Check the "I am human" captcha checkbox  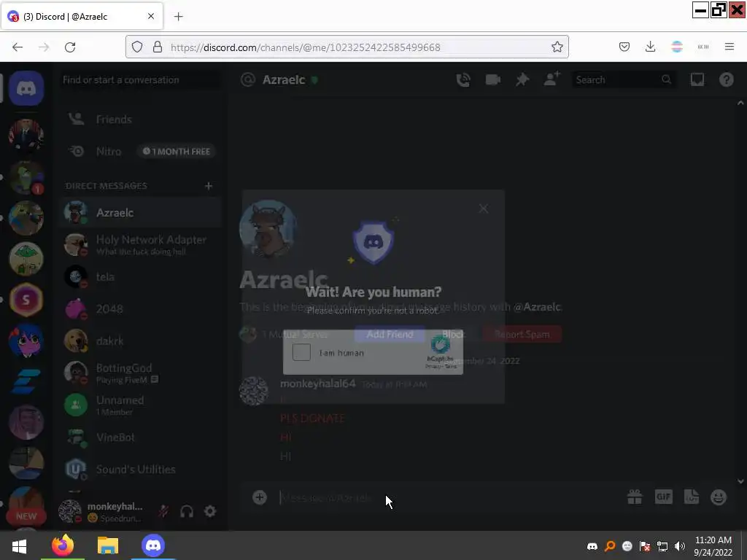pos(301,352)
